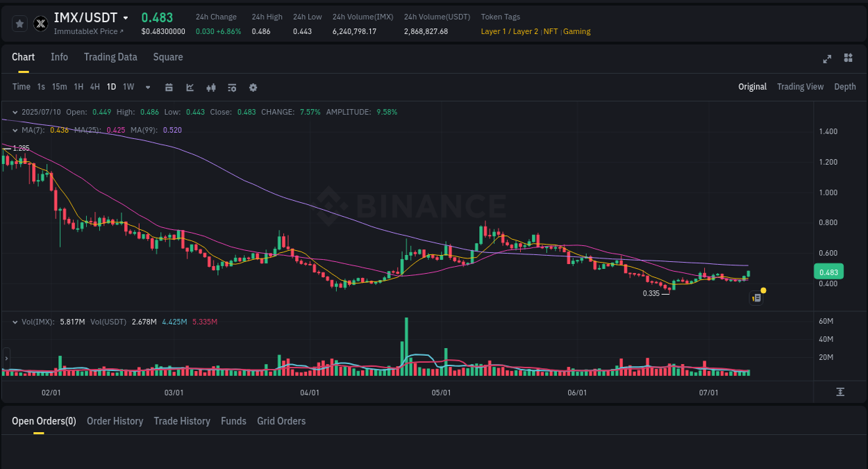Viewport: 868px width, 469px height.
Task: Open the extra timeframes dropdown arrow
Action: tap(147, 87)
